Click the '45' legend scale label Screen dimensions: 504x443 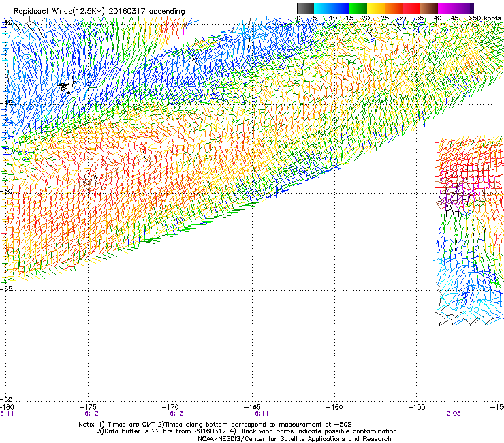(454, 18)
